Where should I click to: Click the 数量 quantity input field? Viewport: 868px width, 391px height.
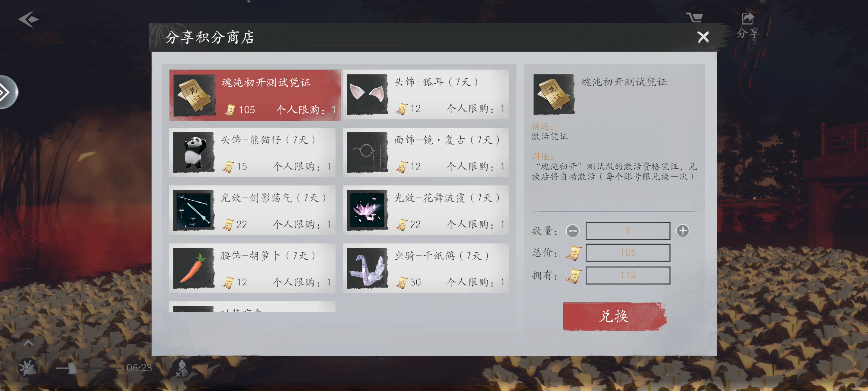[x=628, y=231]
